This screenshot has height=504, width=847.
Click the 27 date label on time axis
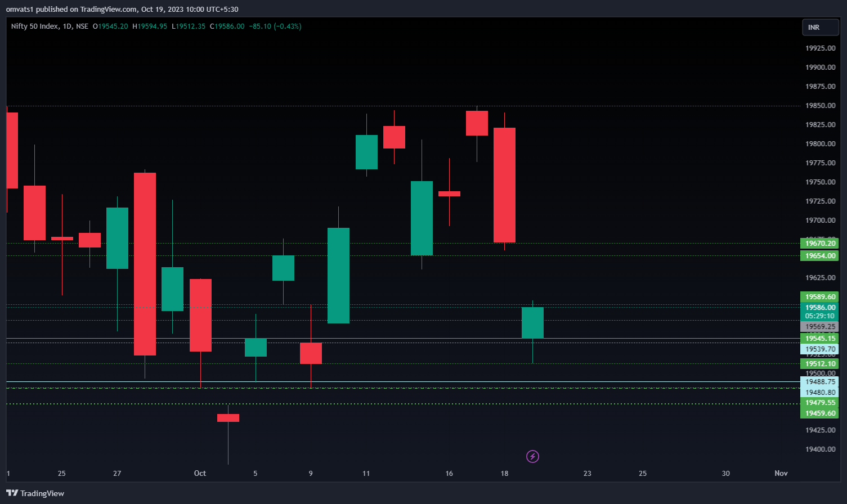[x=117, y=473]
